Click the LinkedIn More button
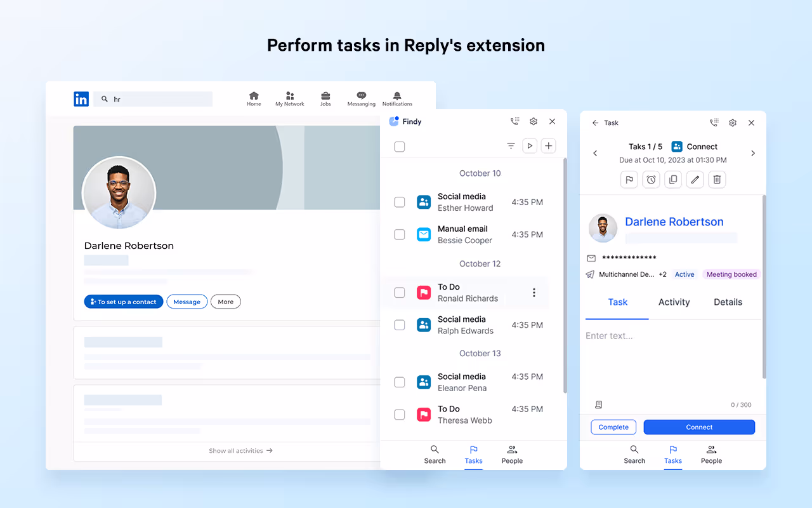 point(226,302)
